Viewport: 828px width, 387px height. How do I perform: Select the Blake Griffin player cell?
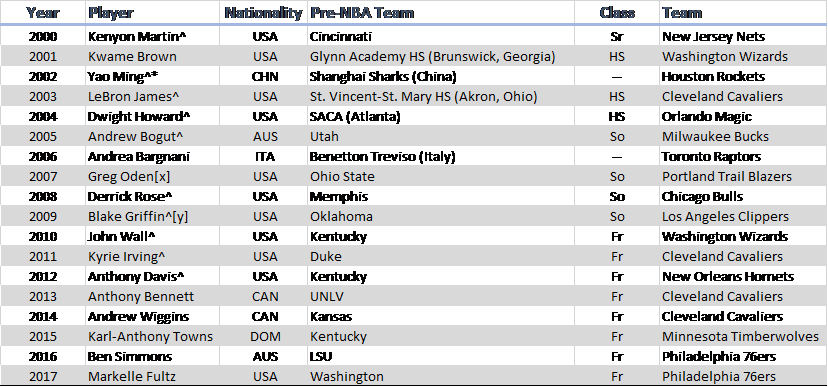[x=153, y=216]
